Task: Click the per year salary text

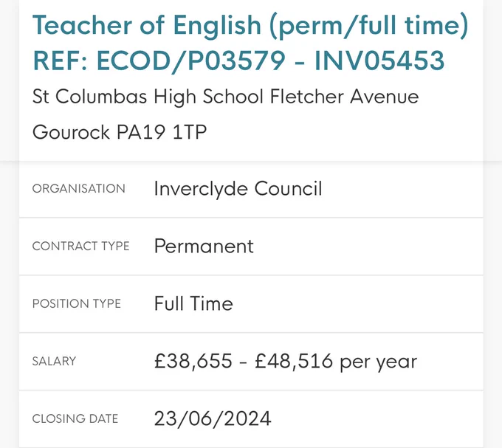Action: point(379,363)
